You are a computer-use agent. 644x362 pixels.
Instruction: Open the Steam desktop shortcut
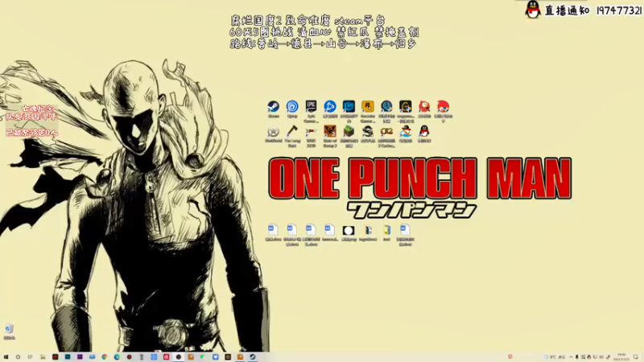point(273,109)
